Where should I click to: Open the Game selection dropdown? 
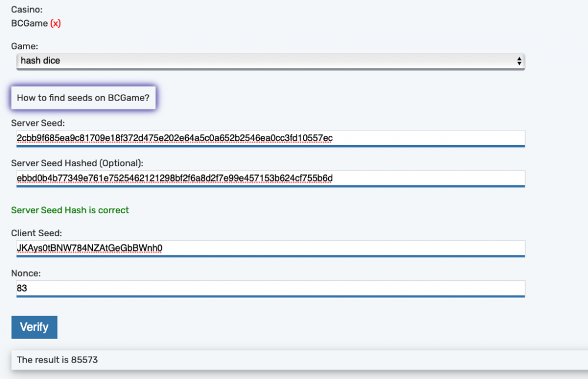270,61
